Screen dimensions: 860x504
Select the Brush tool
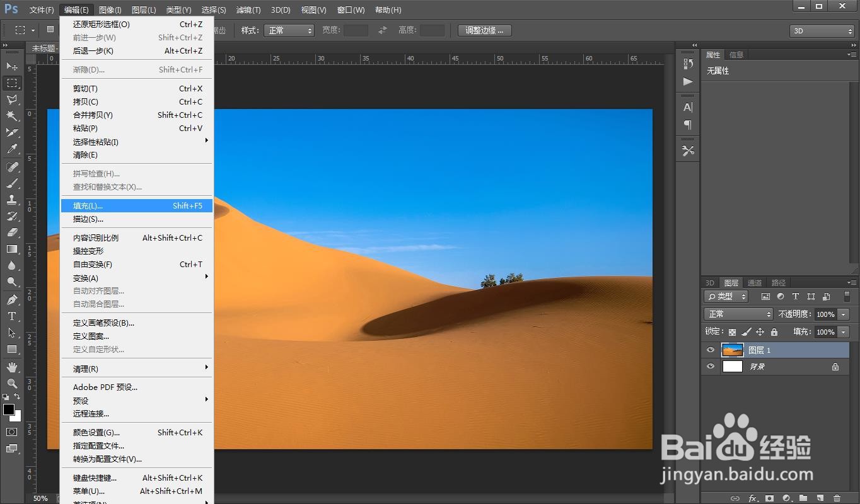point(11,183)
